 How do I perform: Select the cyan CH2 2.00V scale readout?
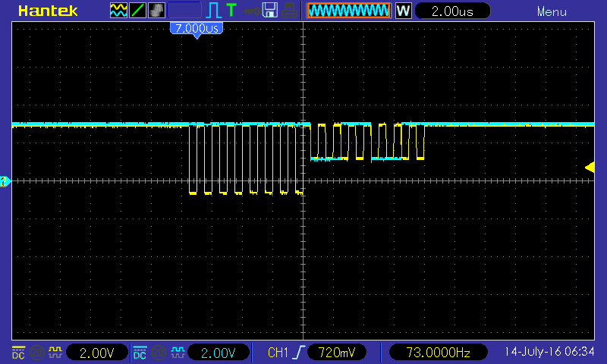tap(219, 353)
